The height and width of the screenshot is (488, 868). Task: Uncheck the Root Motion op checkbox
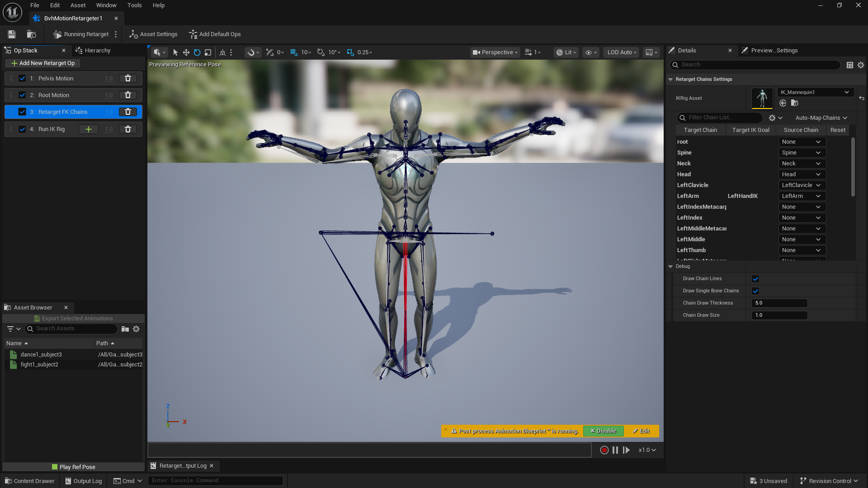click(22, 95)
